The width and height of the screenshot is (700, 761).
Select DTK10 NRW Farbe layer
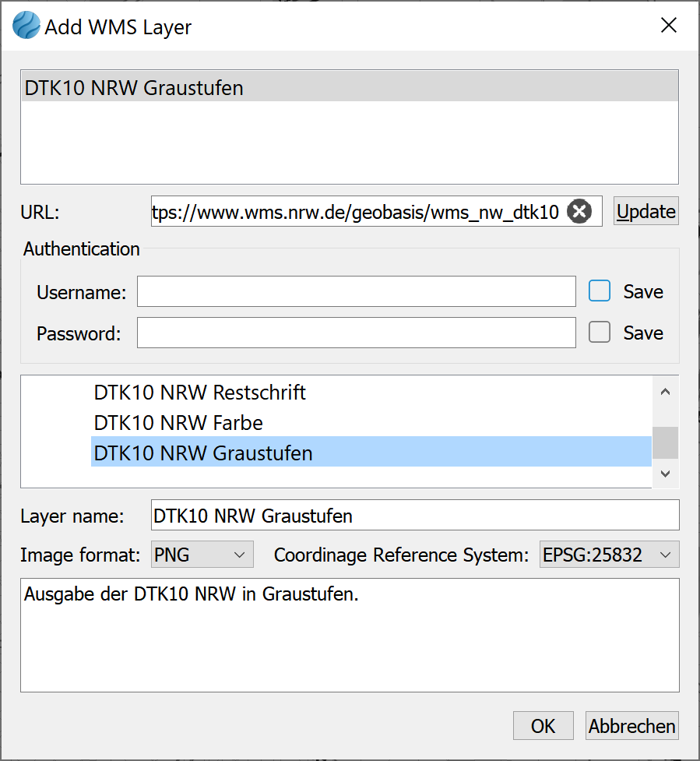point(178,423)
